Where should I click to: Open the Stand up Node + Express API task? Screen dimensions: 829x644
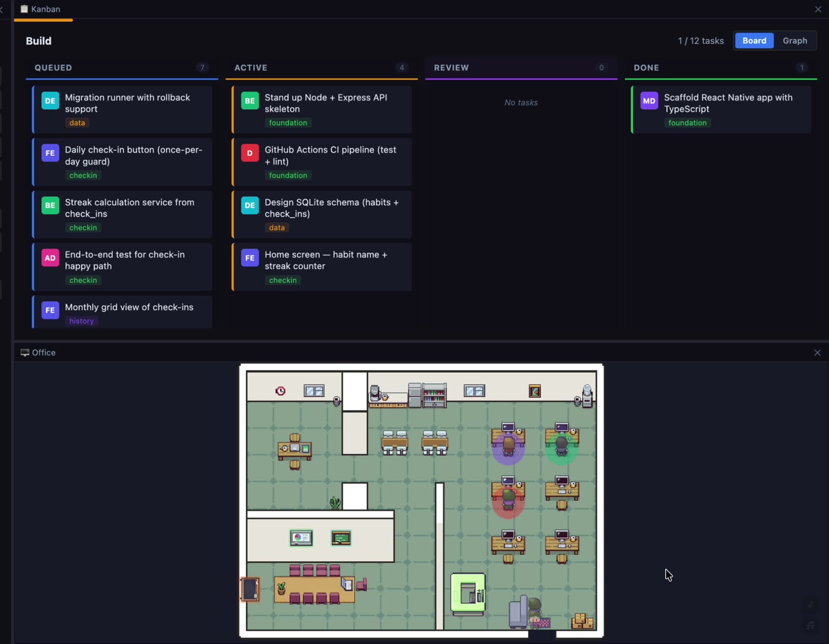click(x=322, y=109)
